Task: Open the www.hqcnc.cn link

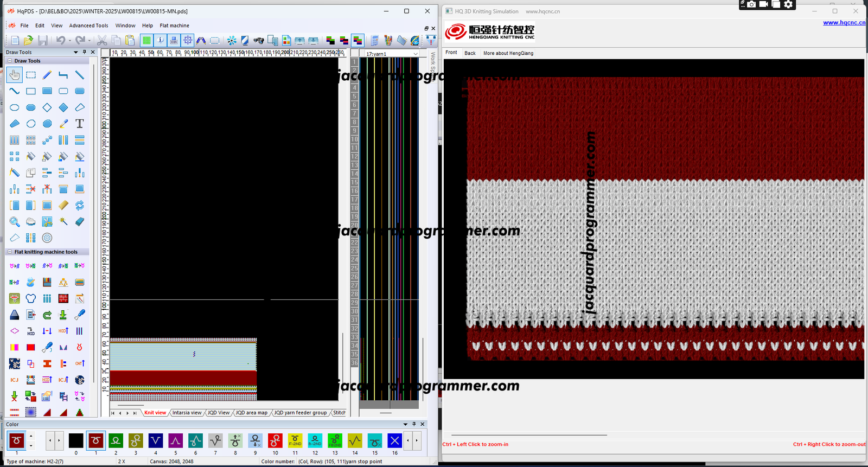Action: coord(844,23)
